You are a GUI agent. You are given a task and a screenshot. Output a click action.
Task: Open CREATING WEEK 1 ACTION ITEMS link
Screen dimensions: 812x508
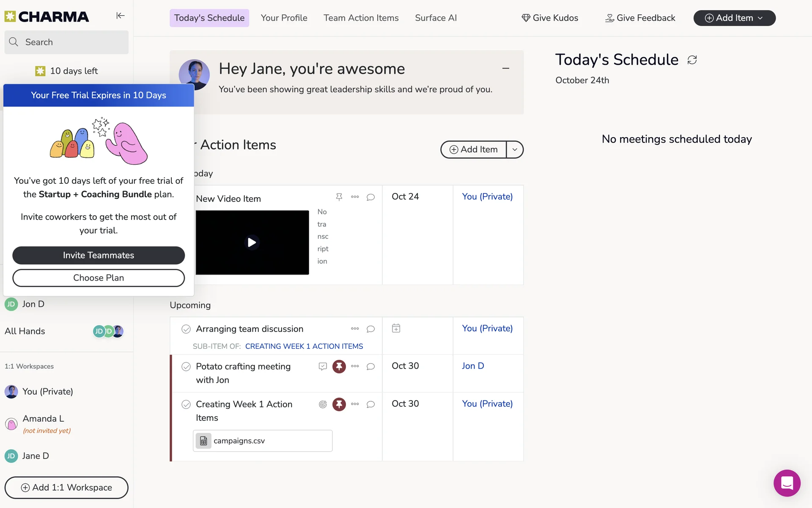304,346
